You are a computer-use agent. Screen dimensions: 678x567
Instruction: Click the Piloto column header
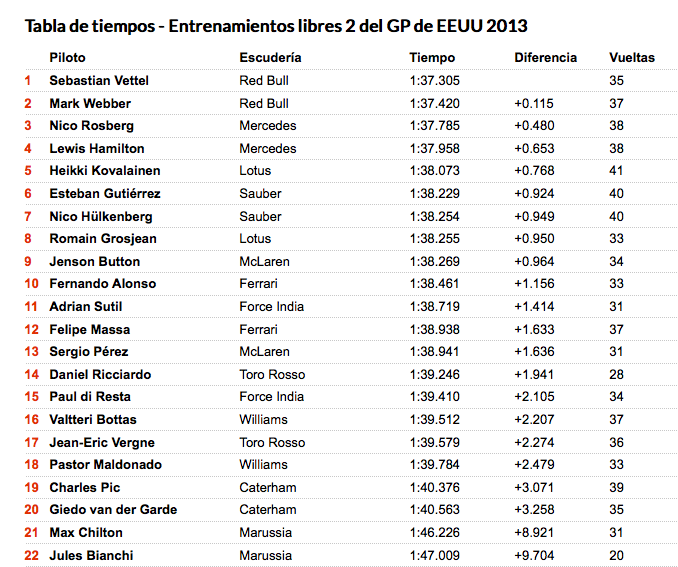[x=67, y=58]
